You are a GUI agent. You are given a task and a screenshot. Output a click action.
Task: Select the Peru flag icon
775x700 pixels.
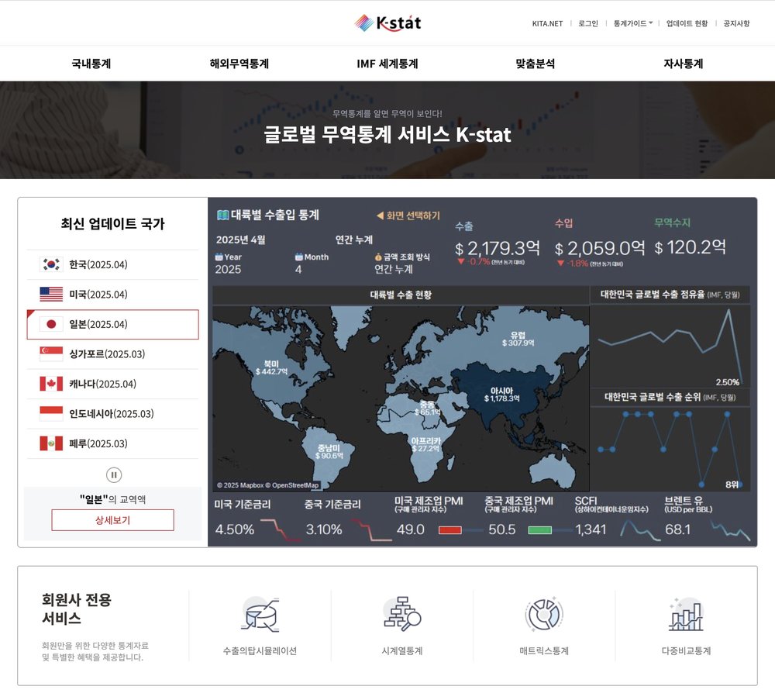click(51, 443)
